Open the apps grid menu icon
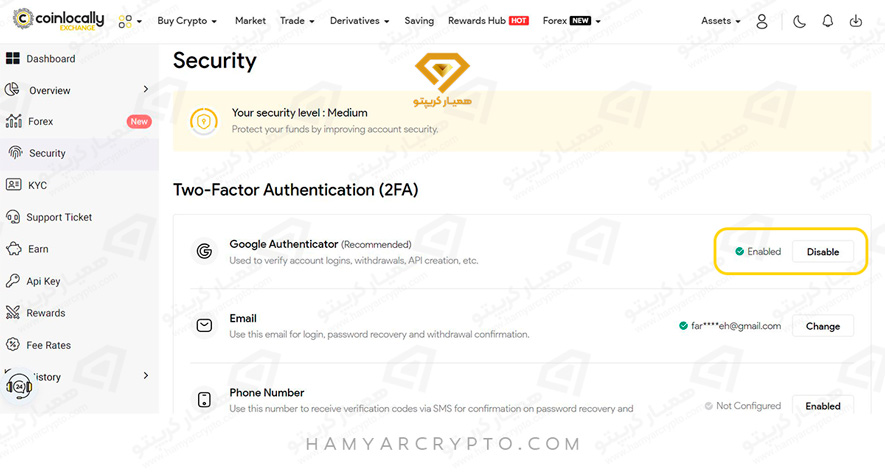 (129, 21)
